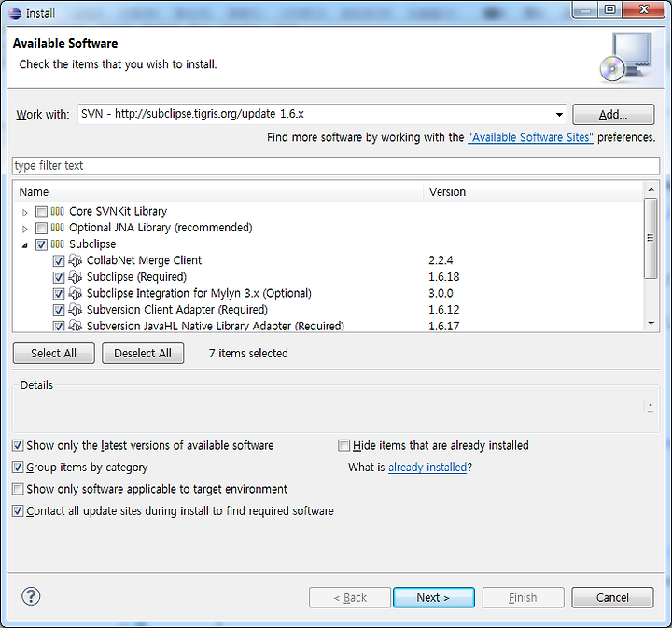Click the Subclipse (Required) plugin icon

75,277
